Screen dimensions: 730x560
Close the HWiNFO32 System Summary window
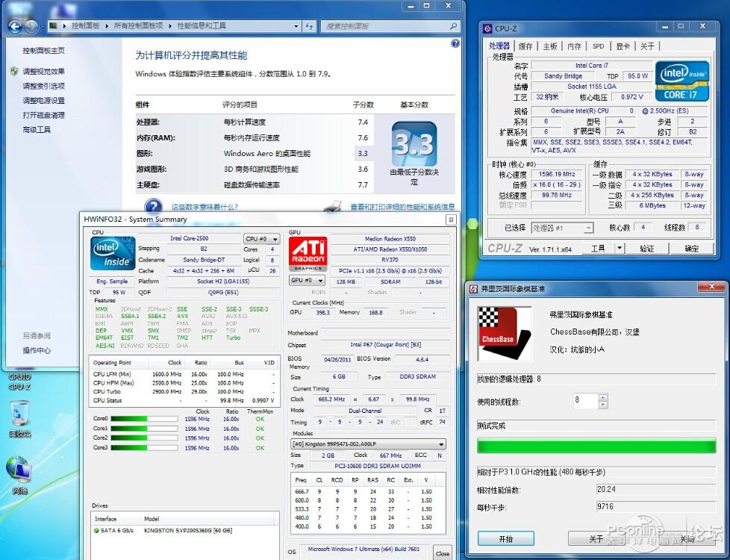pyautogui.click(x=450, y=220)
